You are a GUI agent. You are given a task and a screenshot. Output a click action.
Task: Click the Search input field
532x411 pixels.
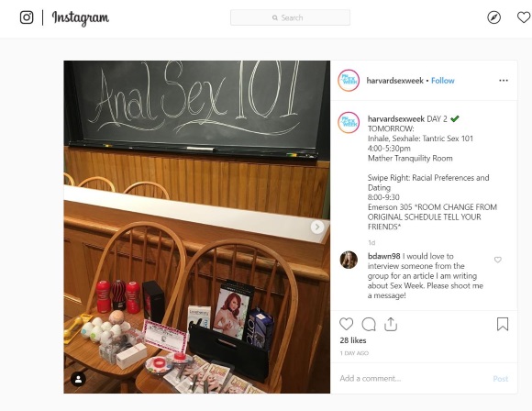pyautogui.click(x=290, y=17)
